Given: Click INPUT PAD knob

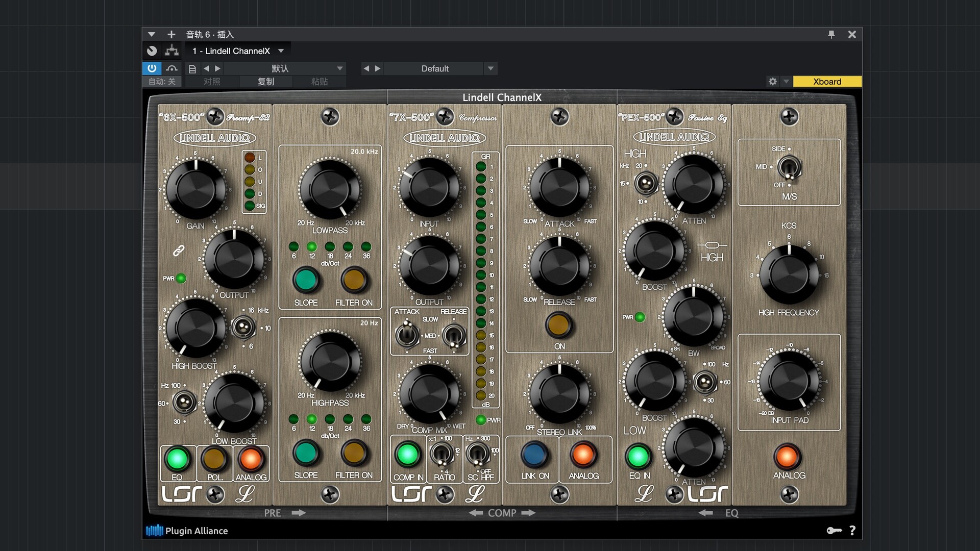Looking at the screenshot, I should (x=789, y=381).
